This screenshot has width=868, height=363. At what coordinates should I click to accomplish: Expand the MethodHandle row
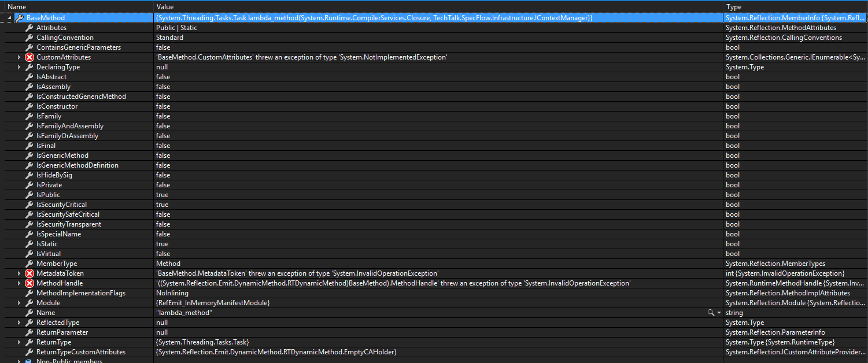[19, 283]
